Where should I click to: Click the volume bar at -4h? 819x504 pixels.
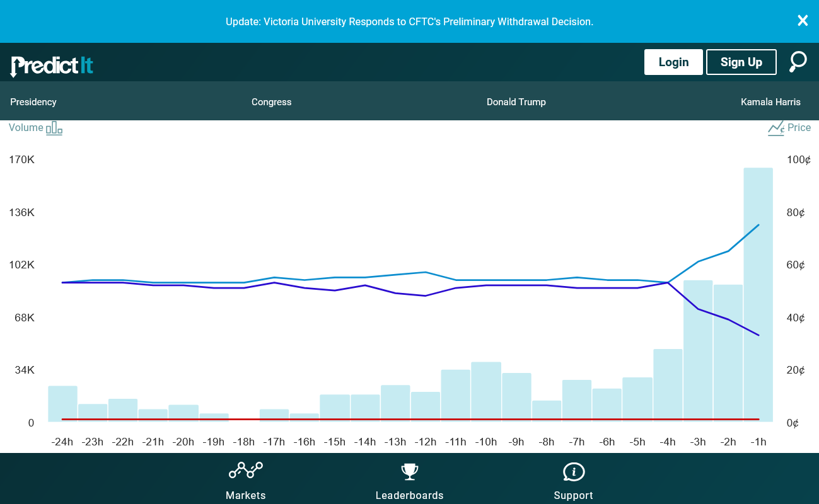[668, 385]
